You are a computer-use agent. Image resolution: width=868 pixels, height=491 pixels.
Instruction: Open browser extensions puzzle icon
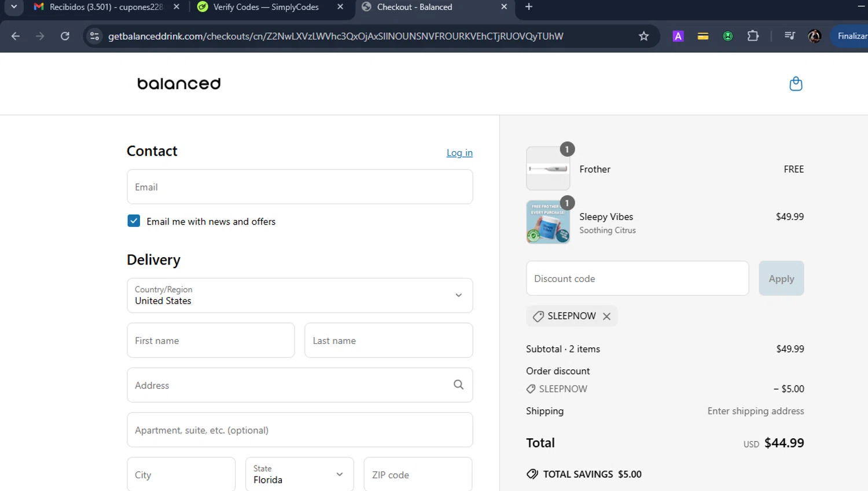[753, 36]
